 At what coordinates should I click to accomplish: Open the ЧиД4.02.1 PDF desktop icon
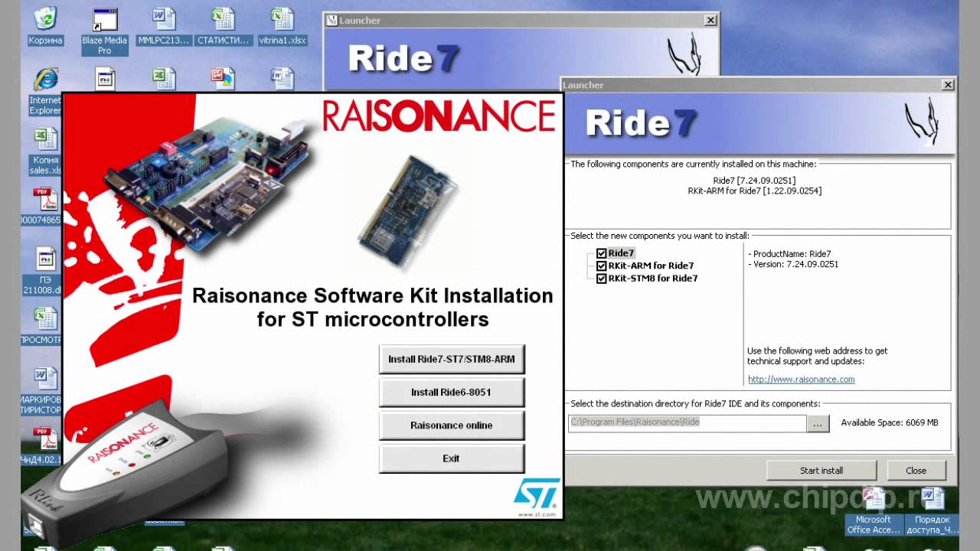(x=43, y=445)
